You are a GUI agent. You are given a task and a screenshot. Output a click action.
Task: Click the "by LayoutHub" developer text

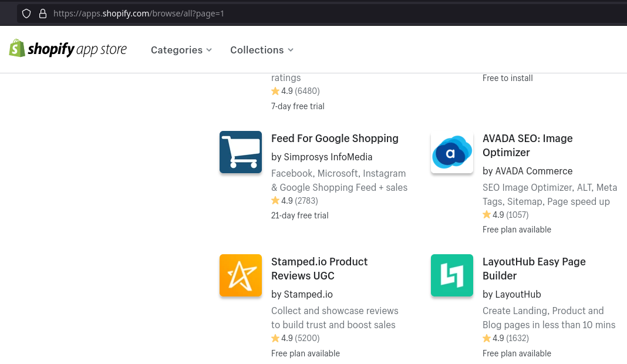coord(511,294)
